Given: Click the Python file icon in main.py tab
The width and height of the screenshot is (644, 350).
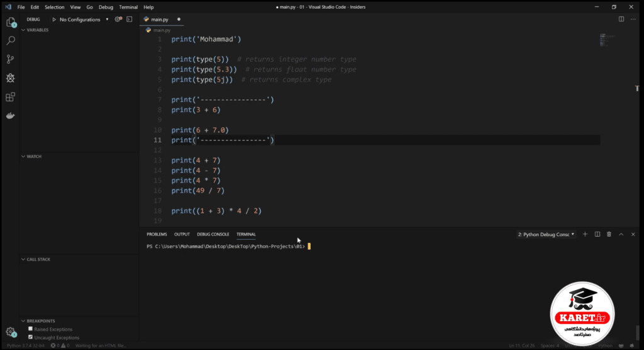Looking at the screenshot, I should (x=146, y=20).
